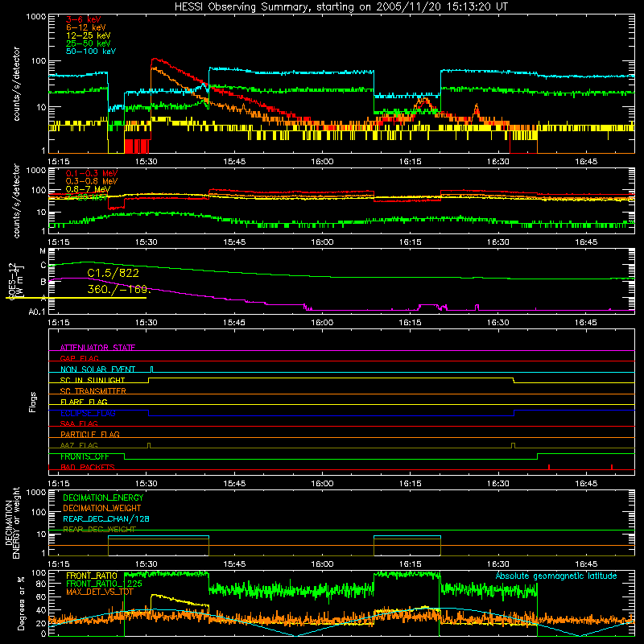The width and height of the screenshot is (644, 644).
Task: Click the REAR_DEC_CHAN/128 legend label
Action: tap(106, 518)
